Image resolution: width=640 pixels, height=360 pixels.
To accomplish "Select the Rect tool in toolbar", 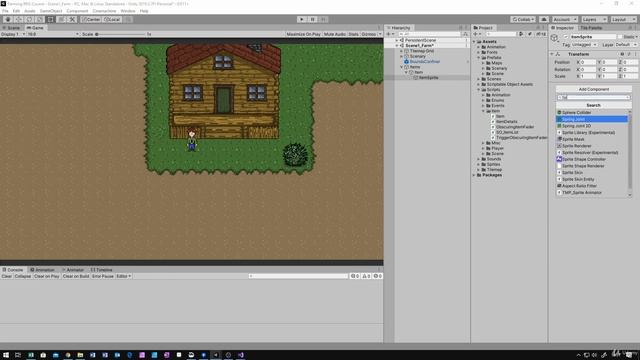I will [50, 19].
